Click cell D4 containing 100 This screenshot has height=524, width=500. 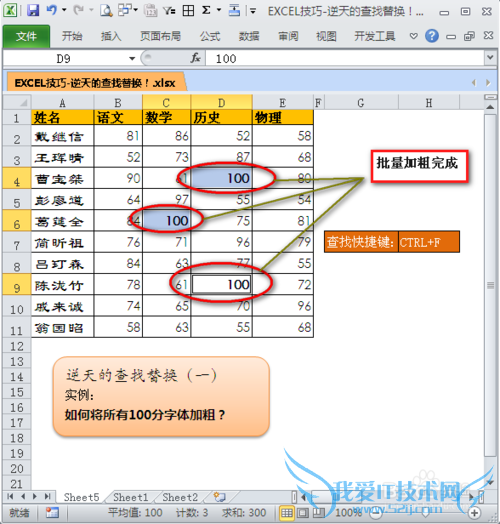pyautogui.click(x=222, y=178)
